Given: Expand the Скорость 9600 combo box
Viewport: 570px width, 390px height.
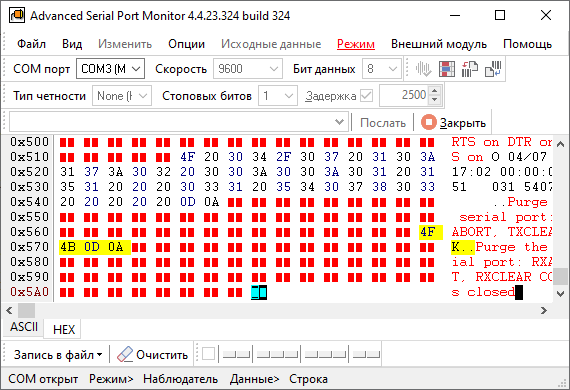Looking at the screenshot, I should pos(248,69).
